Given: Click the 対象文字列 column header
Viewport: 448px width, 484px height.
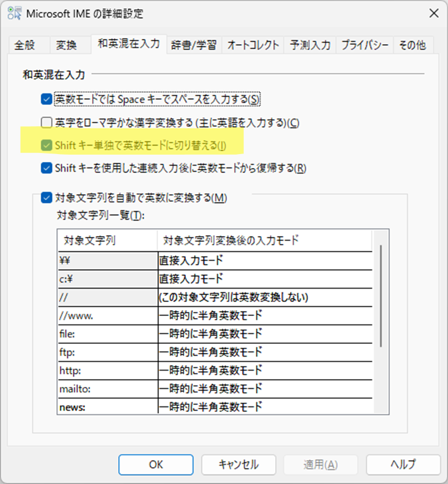Looking at the screenshot, I should click(107, 241).
